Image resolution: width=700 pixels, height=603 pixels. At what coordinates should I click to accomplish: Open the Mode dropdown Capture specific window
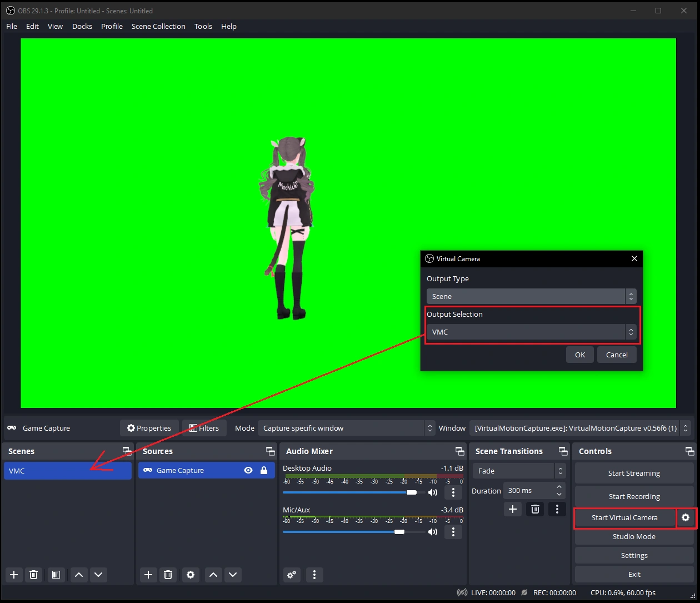(346, 428)
